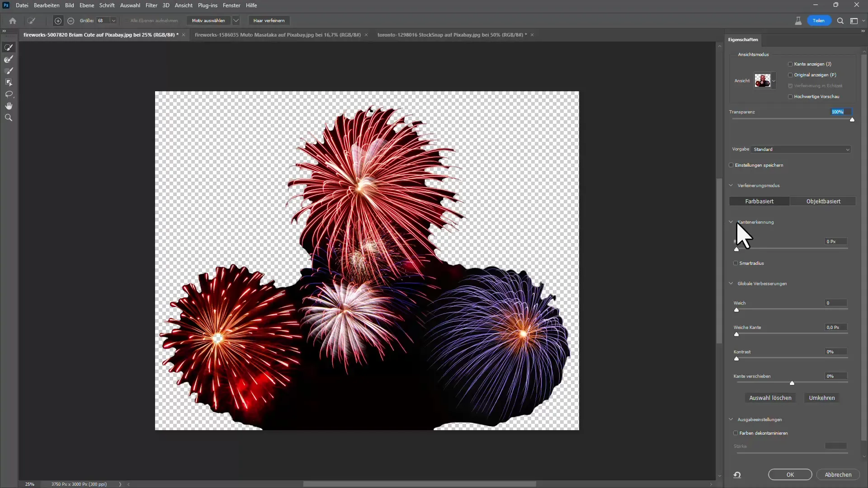868x488 pixels.
Task: Choose subtract from selection mode icon
Action: (x=71, y=21)
